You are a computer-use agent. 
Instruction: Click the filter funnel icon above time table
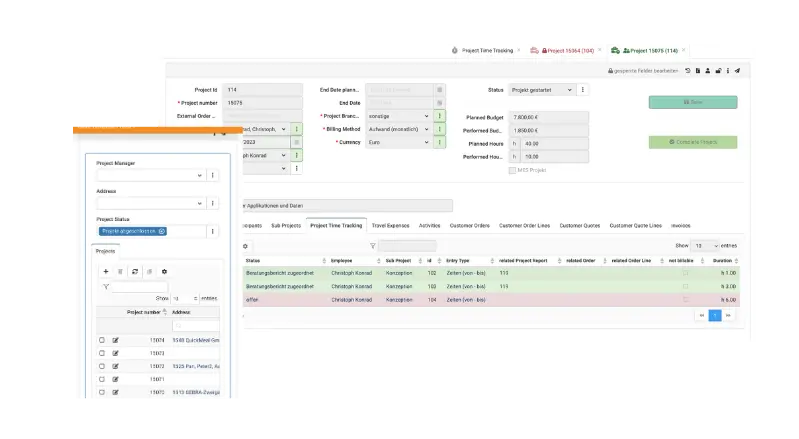pyautogui.click(x=372, y=245)
